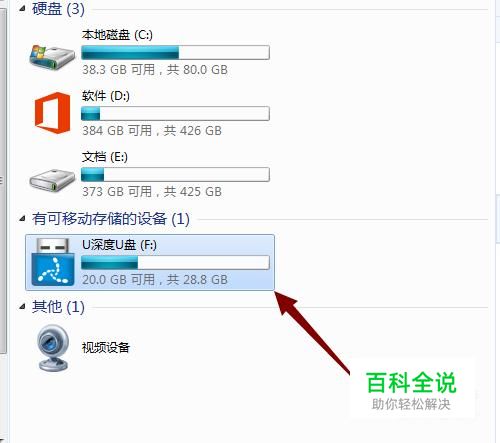The height and width of the screenshot is (443, 500).
Task: Click the 有可移动存储的设备 (1) header text
Action: (x=111, y=219)
